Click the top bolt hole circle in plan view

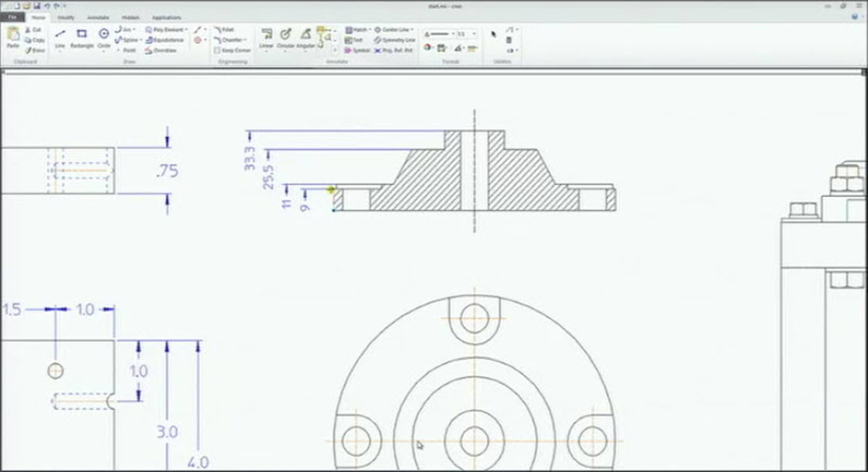pyautogui.click(x=475, y=318)
